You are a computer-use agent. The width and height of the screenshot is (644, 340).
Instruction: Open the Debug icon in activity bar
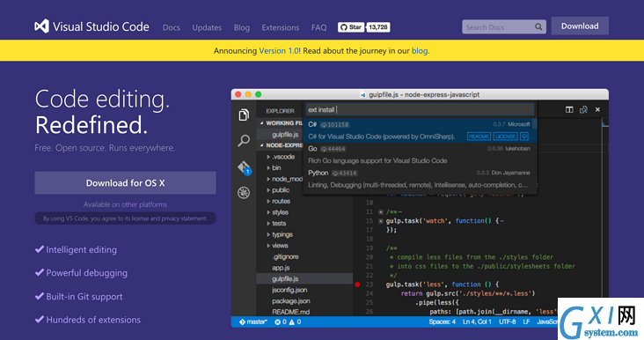pyautogui.click(x=244, y=192)
